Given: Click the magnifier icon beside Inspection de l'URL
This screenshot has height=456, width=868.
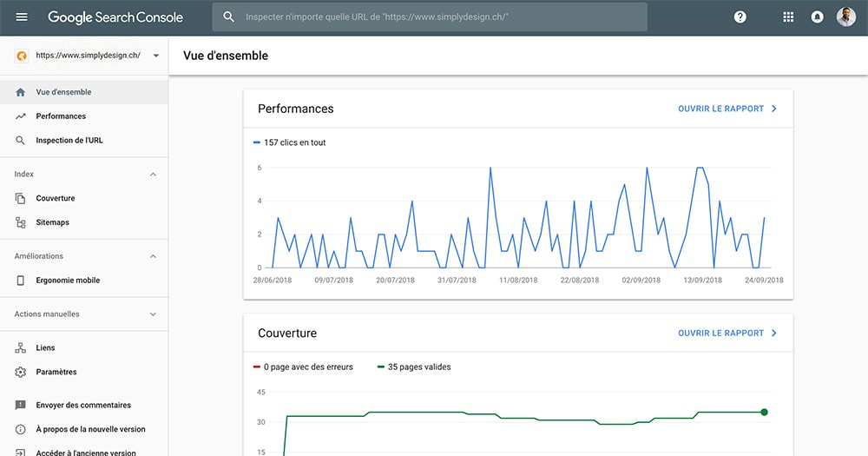Looking at the screenshot, I should click(x=21, y=141).
